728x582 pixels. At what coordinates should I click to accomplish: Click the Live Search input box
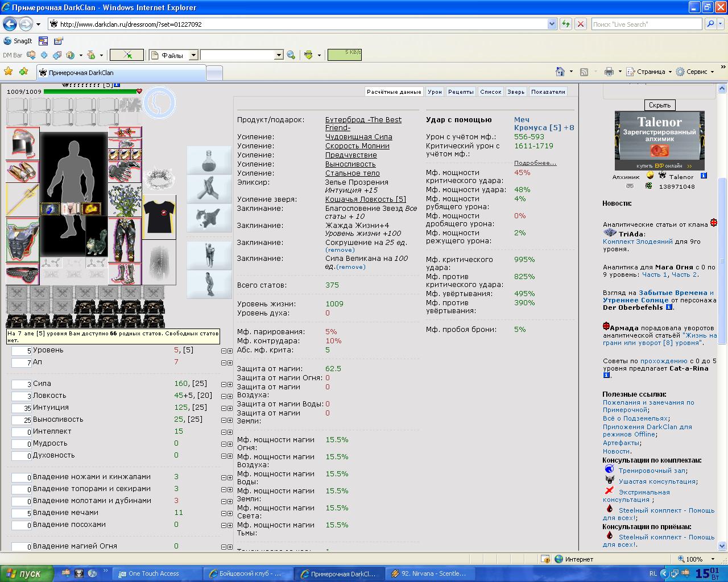(x=646, y=24)
